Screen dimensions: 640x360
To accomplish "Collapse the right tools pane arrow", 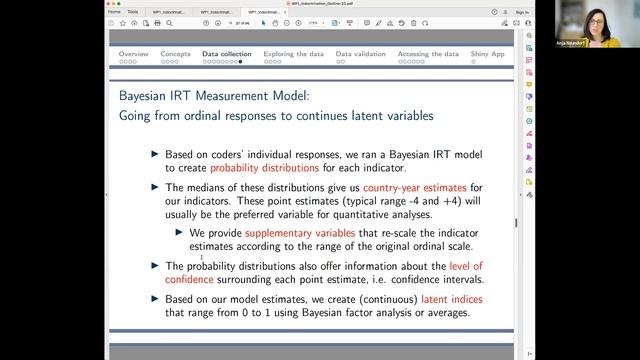I will (x=520, y=195).
